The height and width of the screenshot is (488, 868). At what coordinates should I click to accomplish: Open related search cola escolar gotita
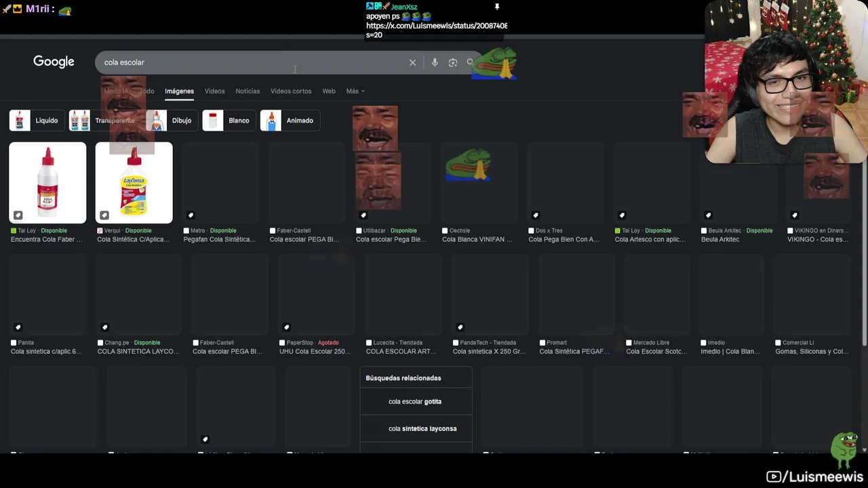[415, 401]
